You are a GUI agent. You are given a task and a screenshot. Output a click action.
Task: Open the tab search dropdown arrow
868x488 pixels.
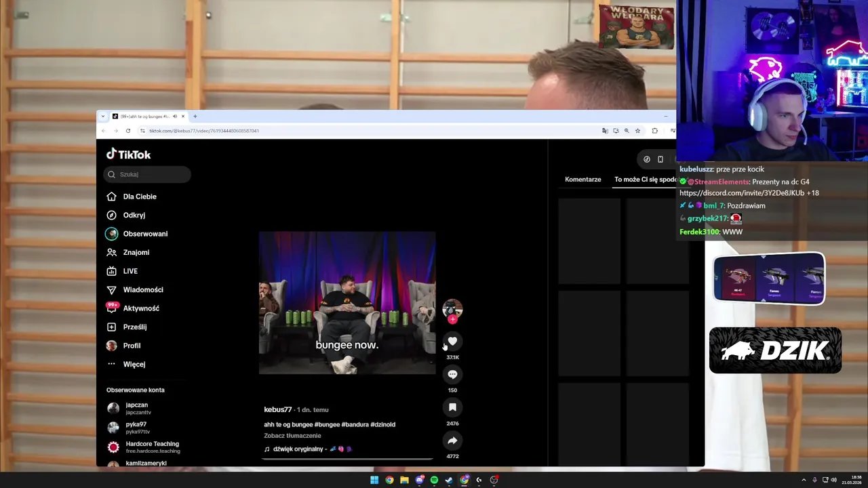(x=103, y=117)
